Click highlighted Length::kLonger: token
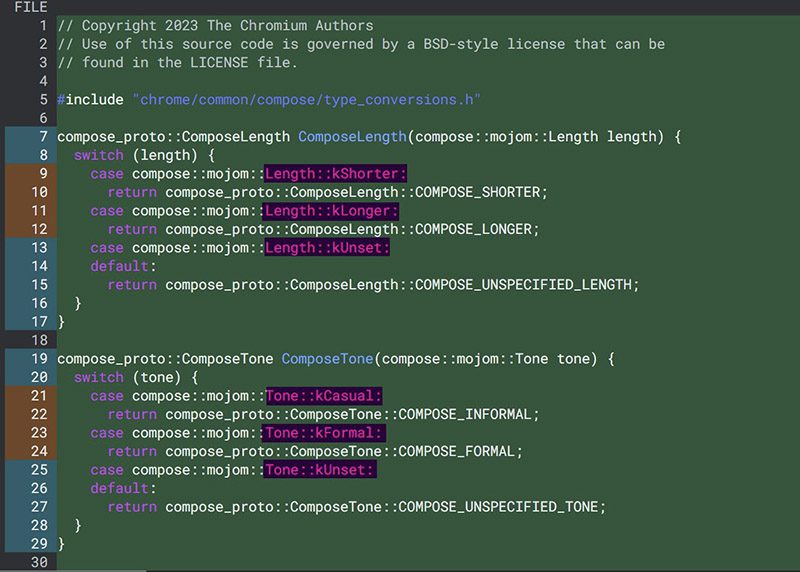 [331, 211]
